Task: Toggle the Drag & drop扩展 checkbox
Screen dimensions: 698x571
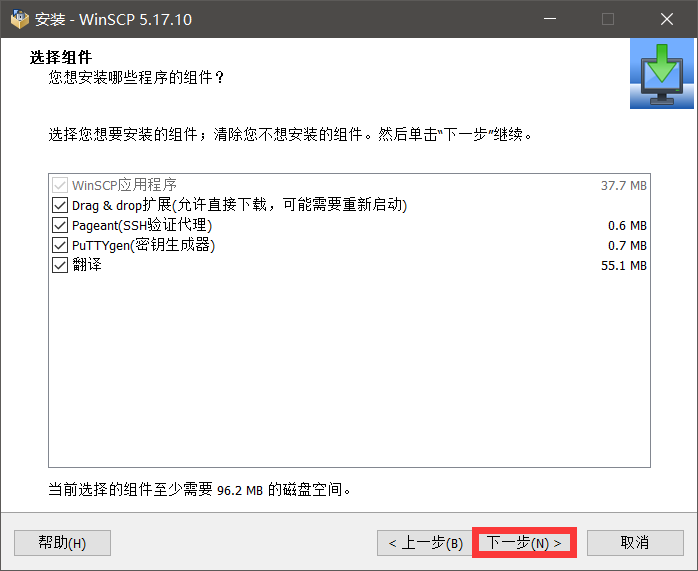Action: (60, 205)
